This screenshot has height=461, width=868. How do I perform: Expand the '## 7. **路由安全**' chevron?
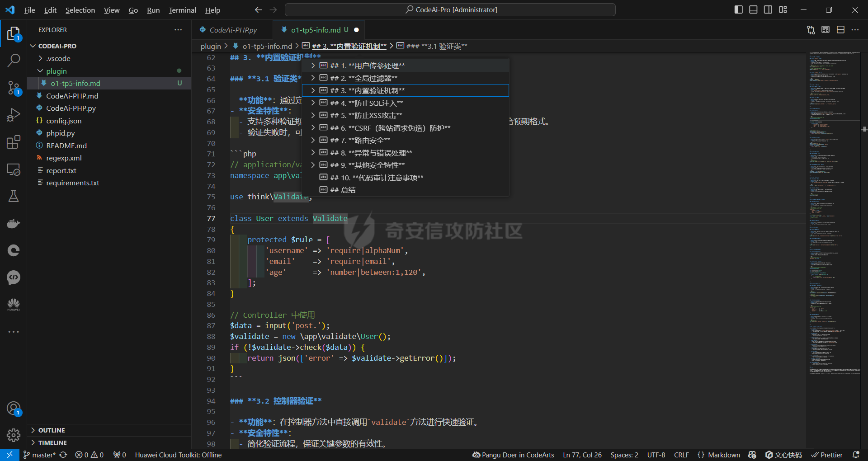pos(313,140)
